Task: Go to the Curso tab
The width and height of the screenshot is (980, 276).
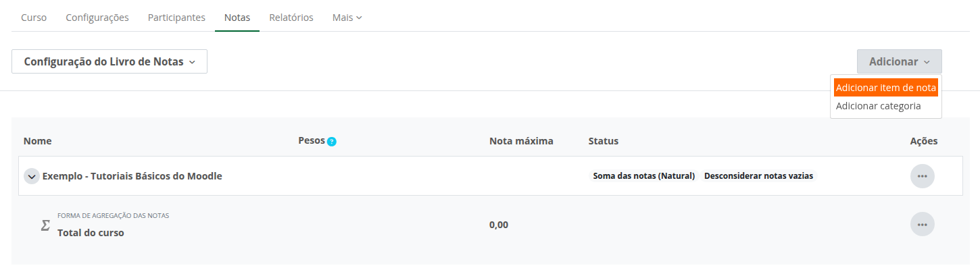Action: coord(34,18)
